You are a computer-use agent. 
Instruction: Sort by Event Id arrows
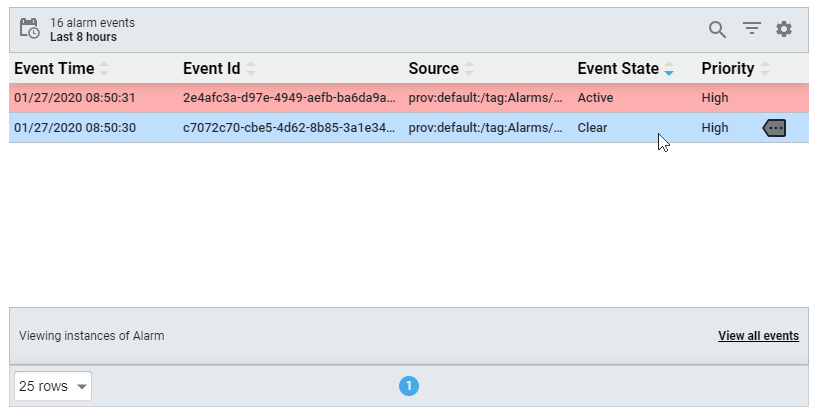point(251,69)
